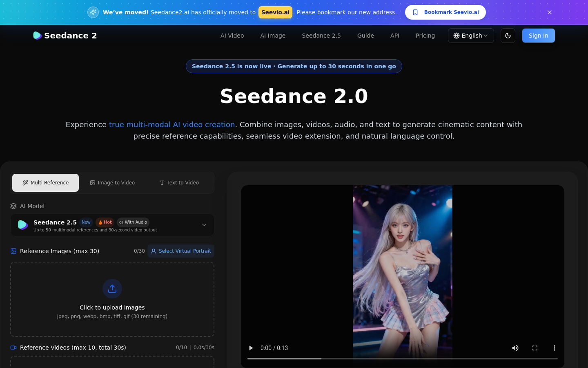This screenshot has width=588, height=368.
Task: Click the Hot flame badge
Action: coord(105,222)
